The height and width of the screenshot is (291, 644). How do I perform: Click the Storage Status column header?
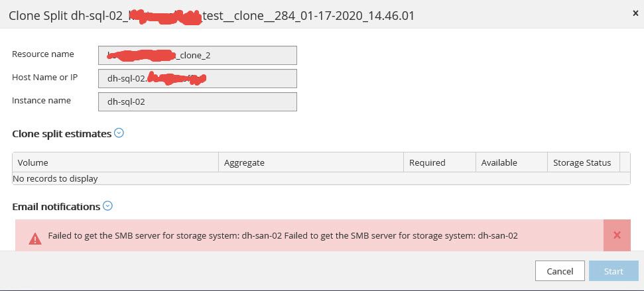[x=582, y=162]
